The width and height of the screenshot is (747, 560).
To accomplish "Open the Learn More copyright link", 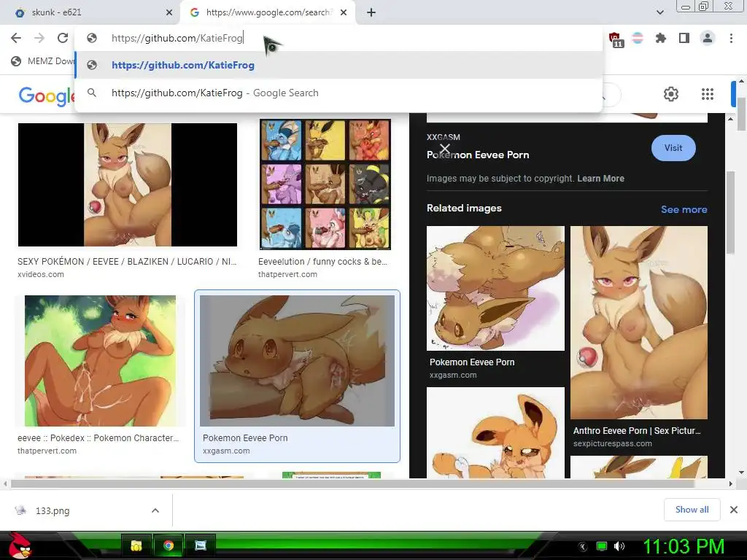I will 601,179.
